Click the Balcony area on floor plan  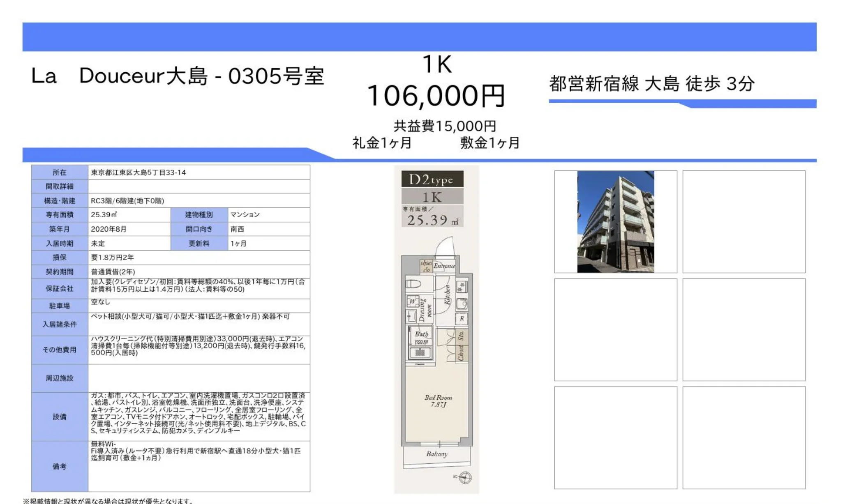tap(436, 454)
